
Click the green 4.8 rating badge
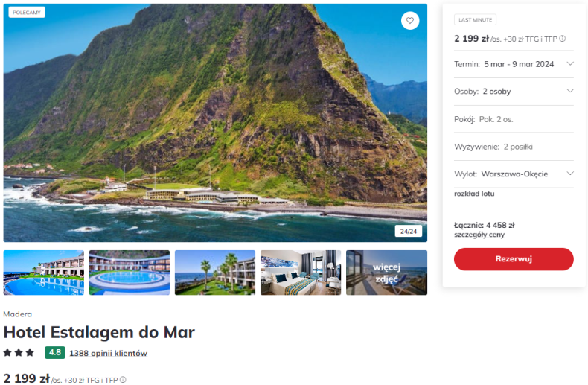click(x=55, y=353)
